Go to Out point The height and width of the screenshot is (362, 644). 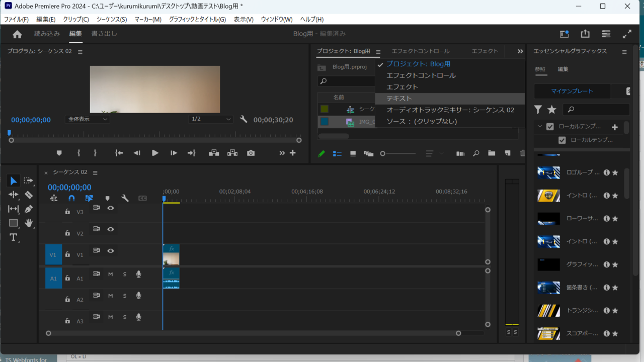[192, 153]
